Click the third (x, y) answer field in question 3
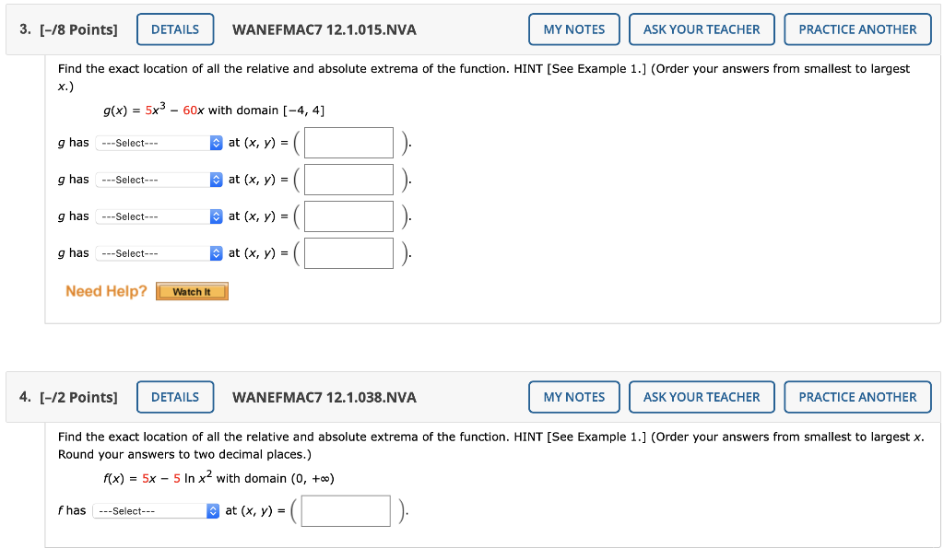The image size is (944, 560). (348, 216)
